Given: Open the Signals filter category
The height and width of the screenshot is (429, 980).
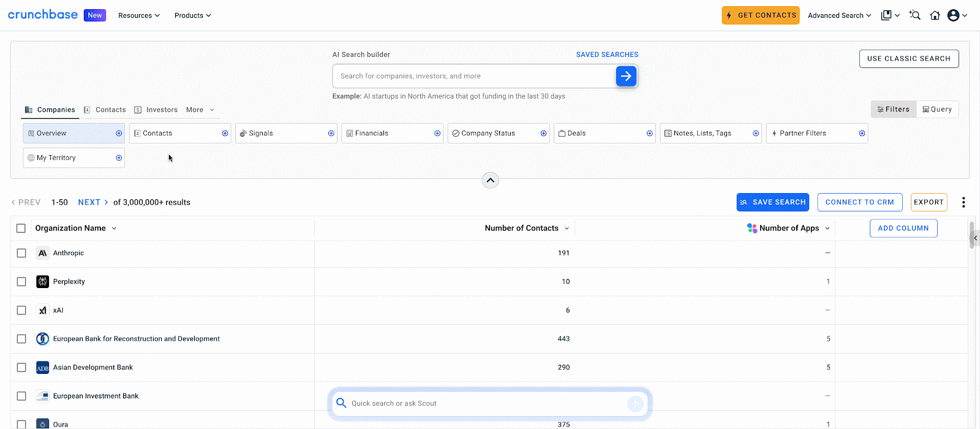Looking at the screenshot, I should point(286,133).
